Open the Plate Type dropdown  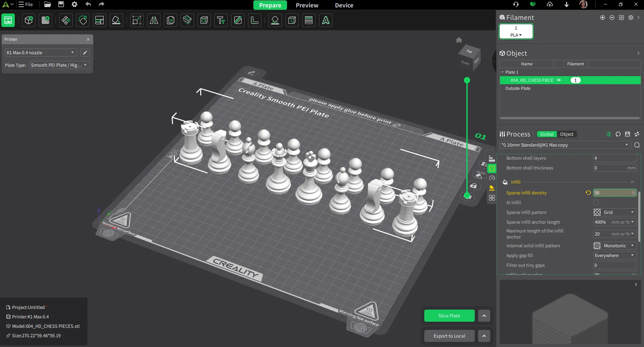pyautogui.click(x=59, y=65)
